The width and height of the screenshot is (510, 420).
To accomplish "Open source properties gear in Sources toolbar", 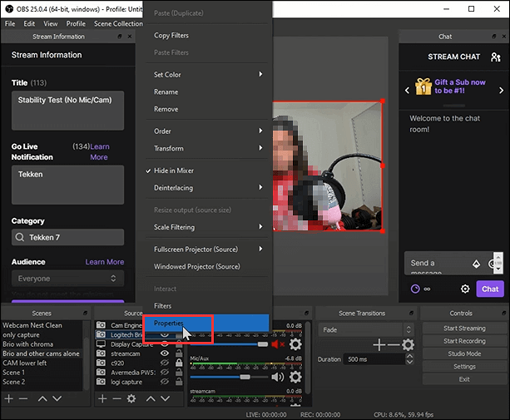I will click(x=131, y=398).
